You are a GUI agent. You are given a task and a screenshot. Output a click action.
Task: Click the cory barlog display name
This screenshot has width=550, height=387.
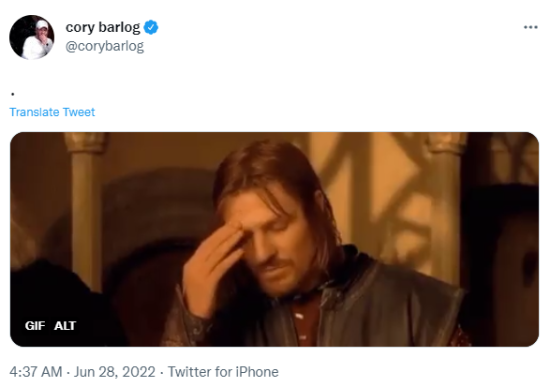click(103, 27)
